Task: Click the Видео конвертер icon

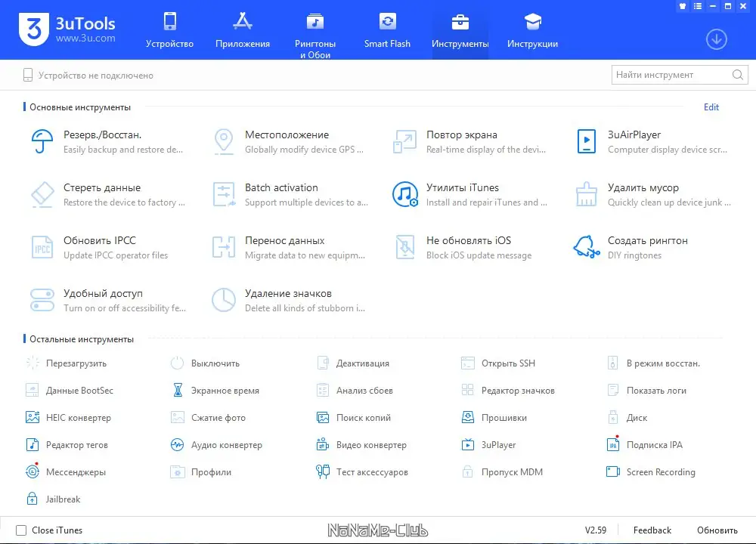Action: click(x=323, y=444)
